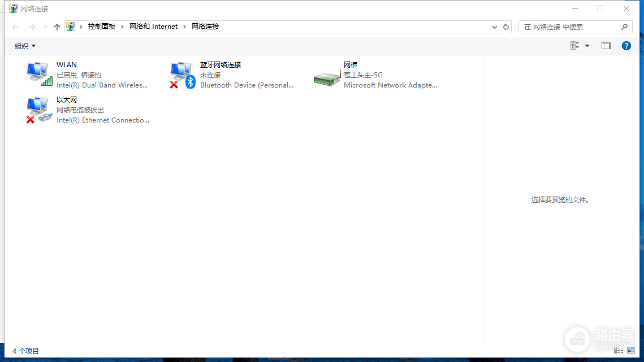This screenshot has width=644, height=362.
Task: Click 'Bluetooth Device (Personal...' text
Action: pos(247,85)
